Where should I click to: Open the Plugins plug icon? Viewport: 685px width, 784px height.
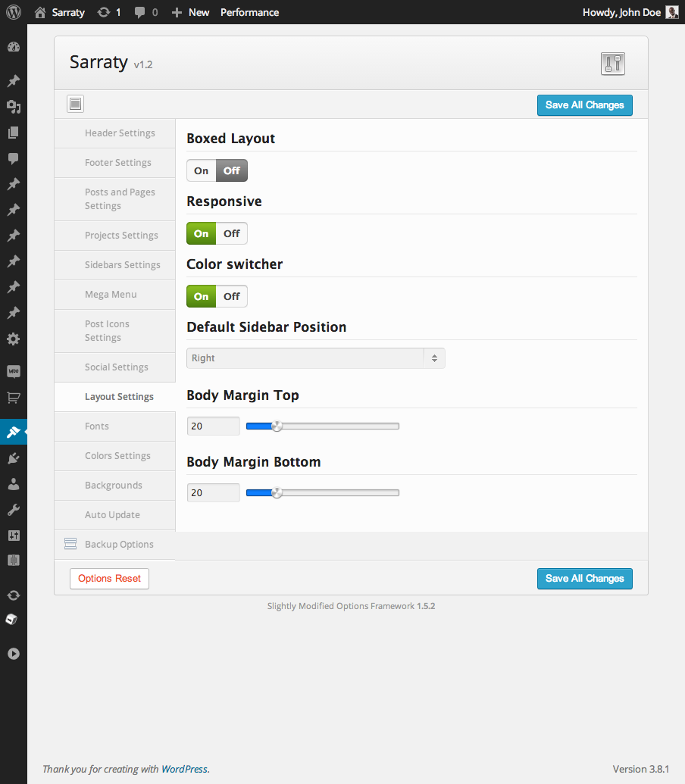pyautogui.click(x=14, y=458)
